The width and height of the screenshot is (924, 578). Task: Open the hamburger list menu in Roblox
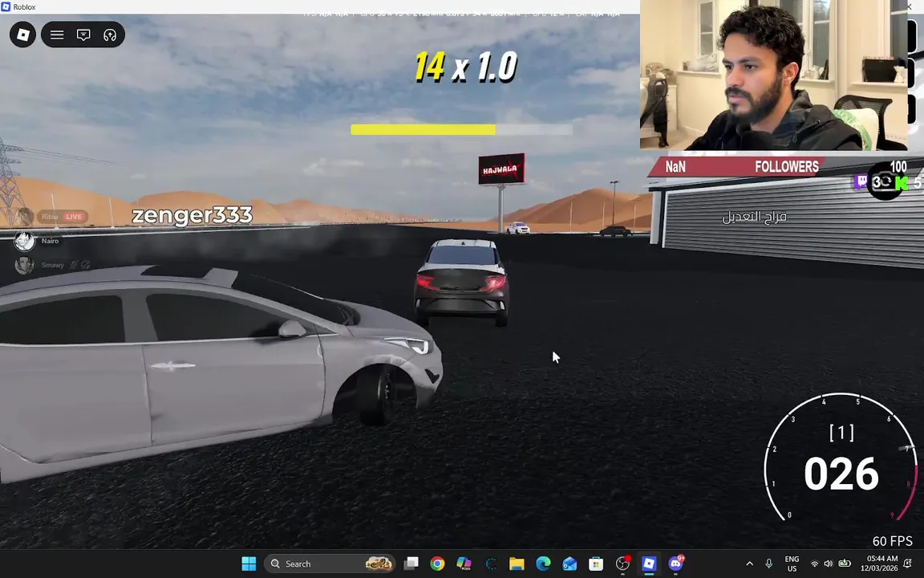[x=57, y=35]
